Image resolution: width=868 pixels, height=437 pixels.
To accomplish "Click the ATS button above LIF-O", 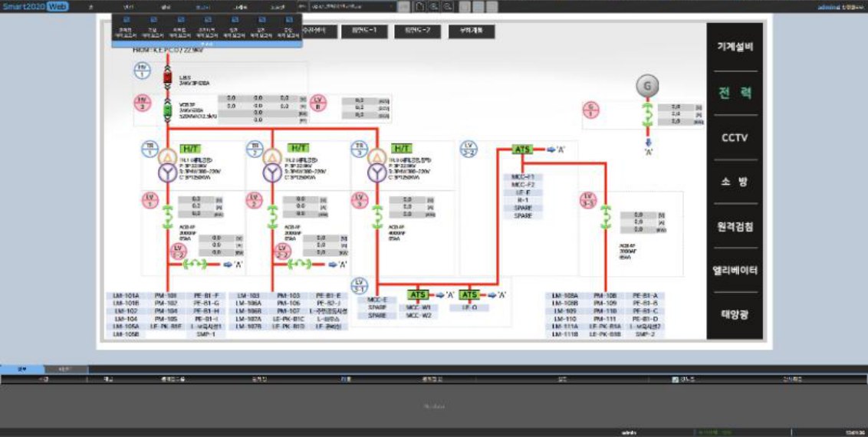I will click(x=470, y=295).
